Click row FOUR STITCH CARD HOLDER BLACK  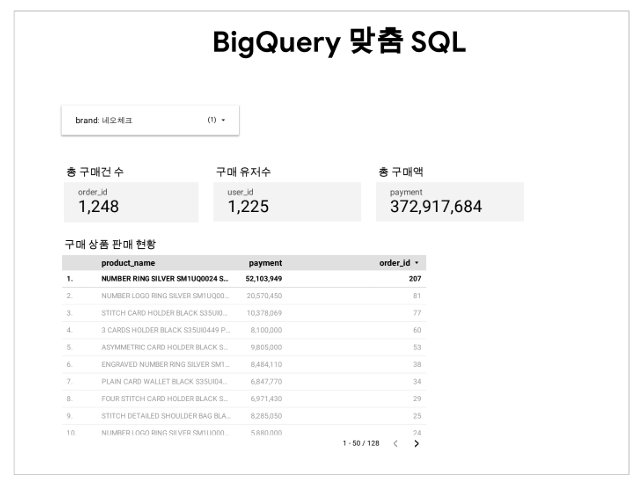tap(244, 399)
